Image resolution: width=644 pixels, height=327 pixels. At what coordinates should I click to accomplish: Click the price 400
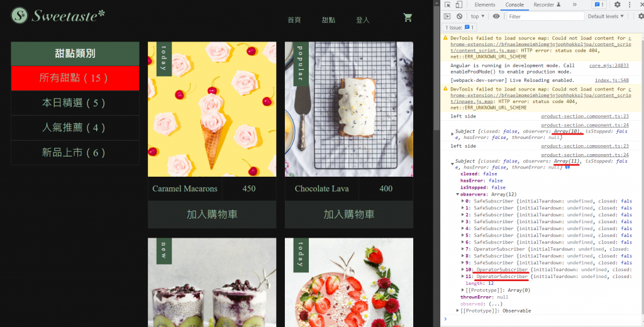[x=386, y=189]
